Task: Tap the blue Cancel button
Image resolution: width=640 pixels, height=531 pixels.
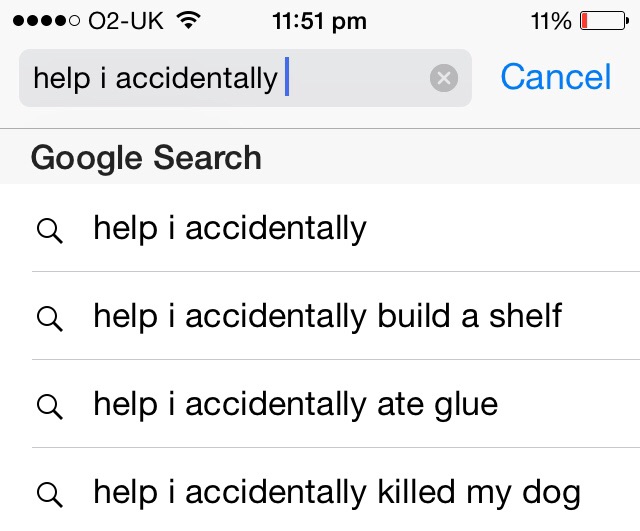Action: tap(556, 77)
